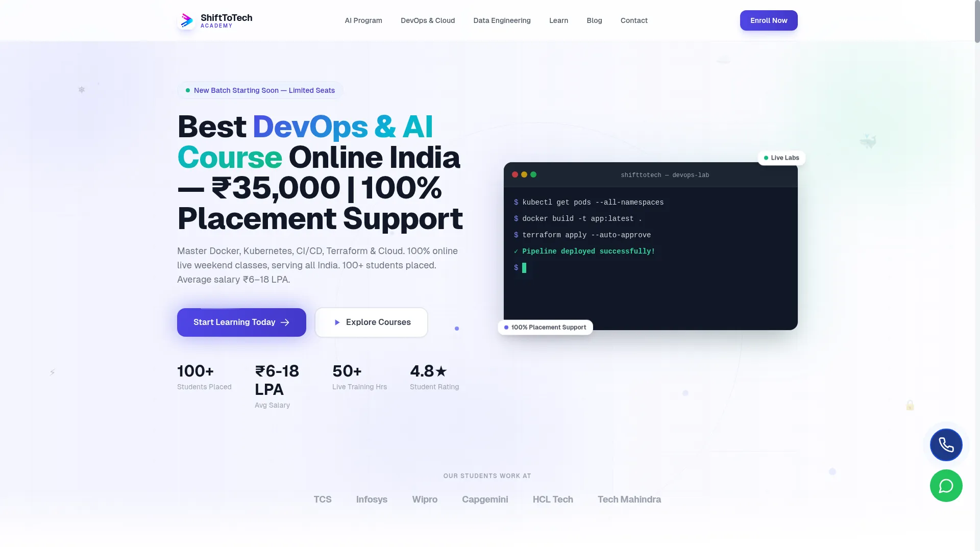This screenshot has height=551, width=980.
Task: Open the green WhatsApp chat button
Action: click(x=946, y=486)
